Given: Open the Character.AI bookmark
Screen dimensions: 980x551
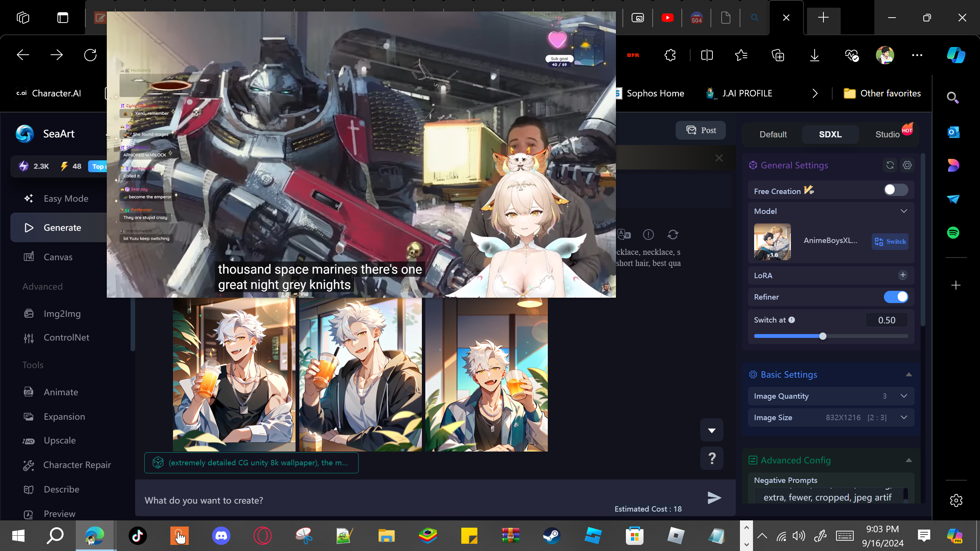Looking at the screenshot, I should [49, 93].
